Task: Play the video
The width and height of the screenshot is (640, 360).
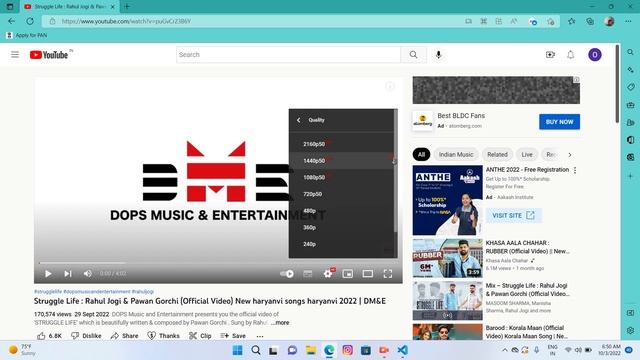Action: click(48, 273)
